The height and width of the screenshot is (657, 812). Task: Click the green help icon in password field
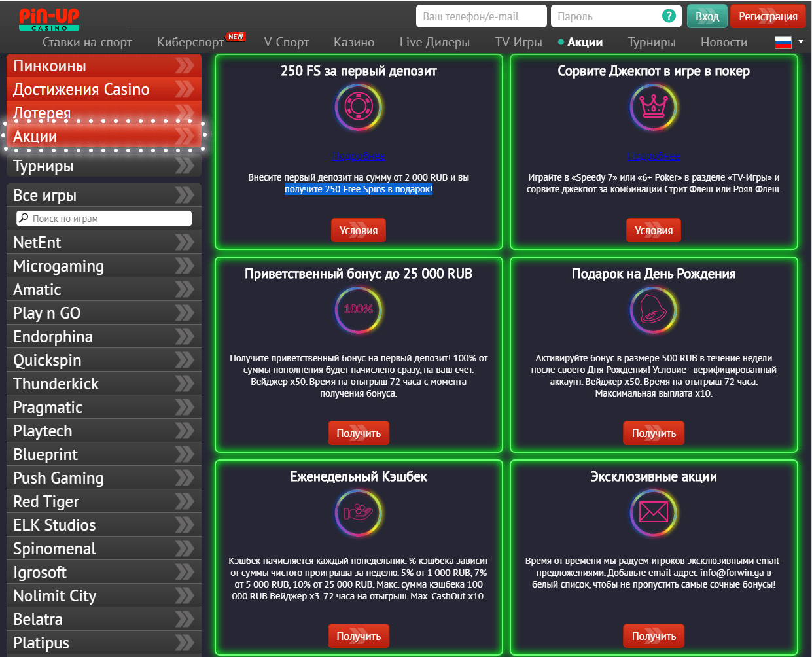point(669,16)
